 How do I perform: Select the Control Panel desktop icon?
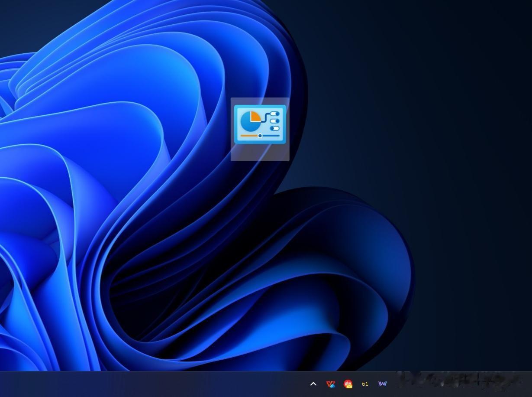pyautogui.click(x=260, y=124)
